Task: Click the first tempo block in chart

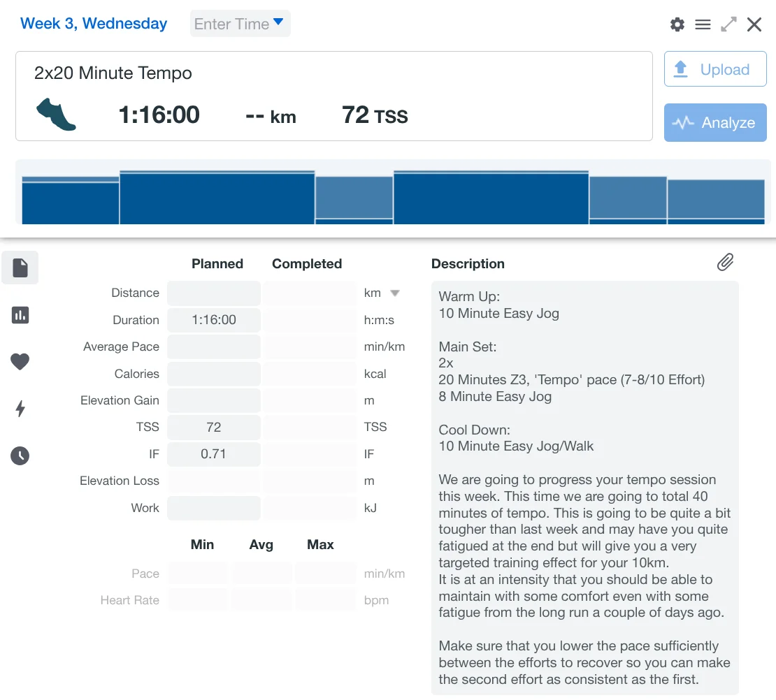Action: tap(217, 198)
